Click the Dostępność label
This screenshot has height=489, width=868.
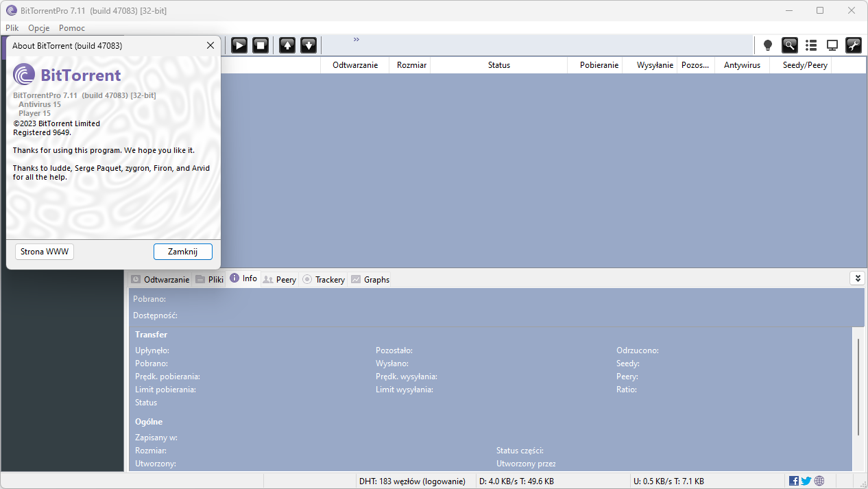[155, 315]
